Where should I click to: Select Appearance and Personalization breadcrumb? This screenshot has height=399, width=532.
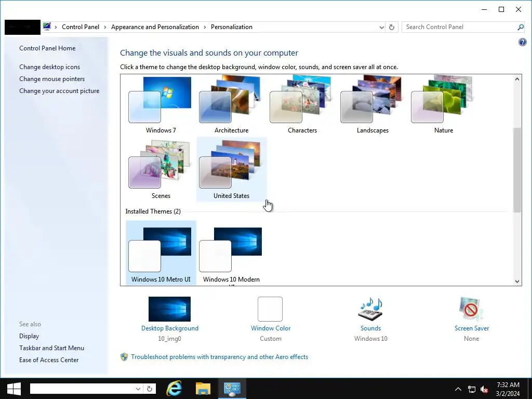pos(155,27)
